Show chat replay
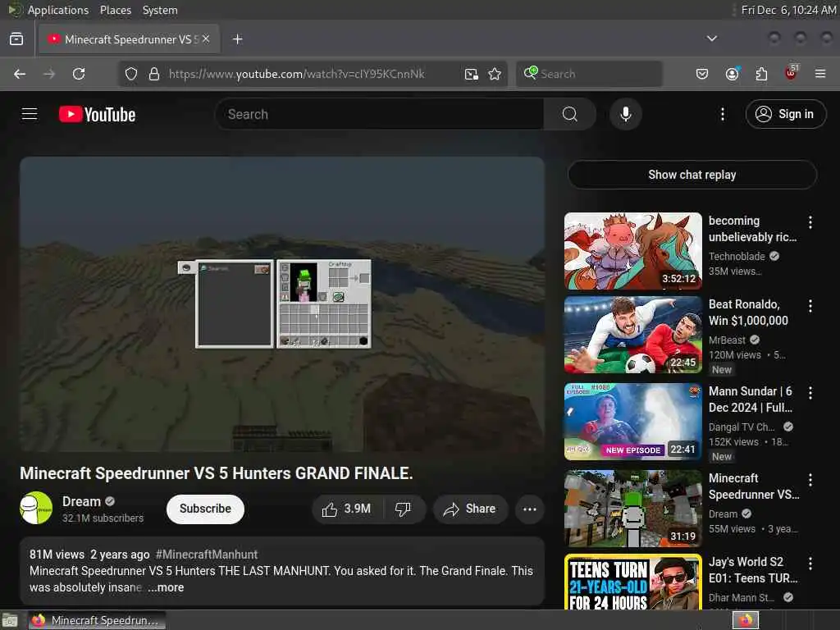The image size is (840, 630). point(692,175)
